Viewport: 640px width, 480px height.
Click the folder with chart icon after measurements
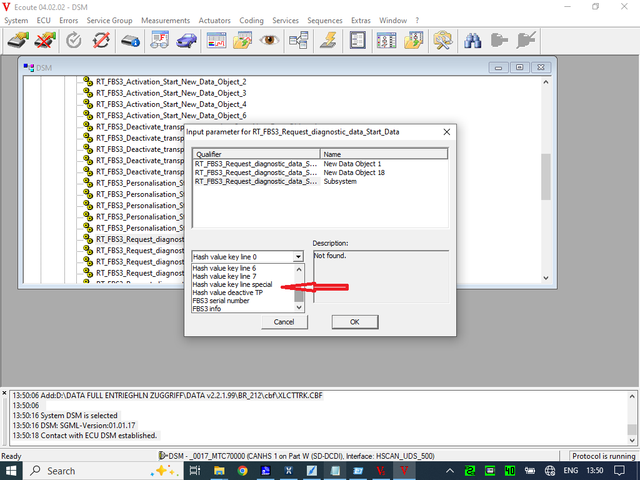click(242, 40)
